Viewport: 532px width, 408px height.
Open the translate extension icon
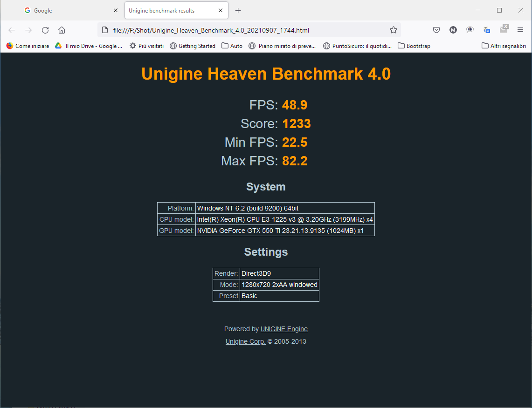(486, 30)
